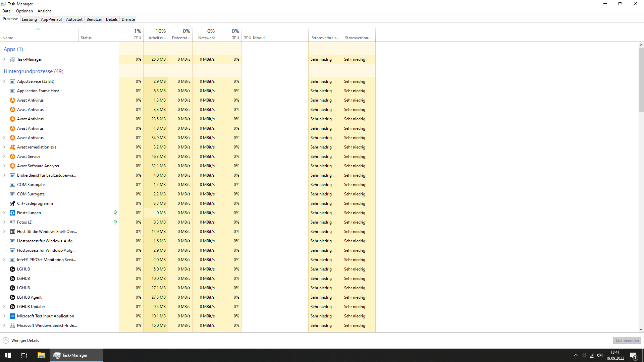Click the Task View taskbar icon
Screen dimensions: 644x362
click(x=24, y=355)
